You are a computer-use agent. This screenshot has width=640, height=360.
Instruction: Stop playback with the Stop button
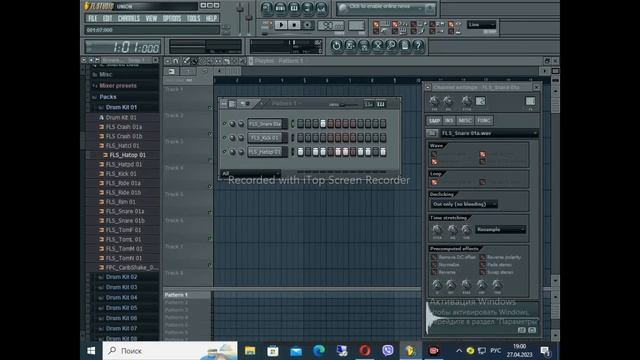point(293,25)
